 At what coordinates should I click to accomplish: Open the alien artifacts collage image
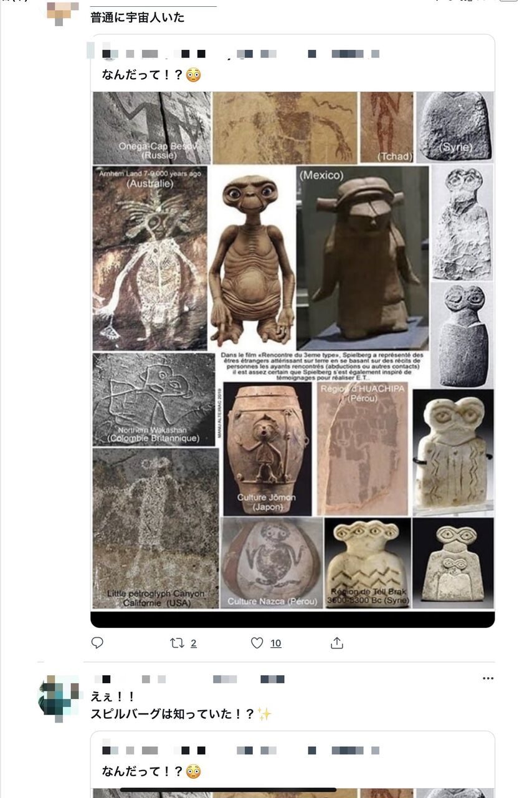pyautogui.click(x=293, y=350)
